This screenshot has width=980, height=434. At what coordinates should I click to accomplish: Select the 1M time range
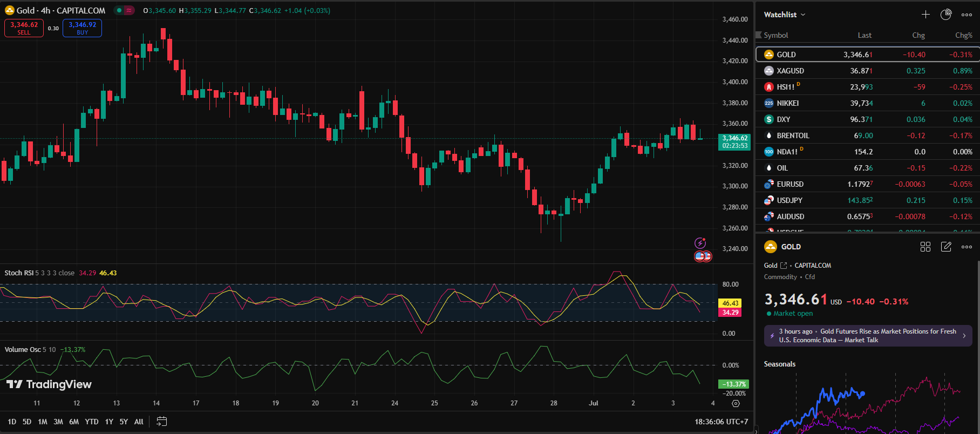click(43, 422)
